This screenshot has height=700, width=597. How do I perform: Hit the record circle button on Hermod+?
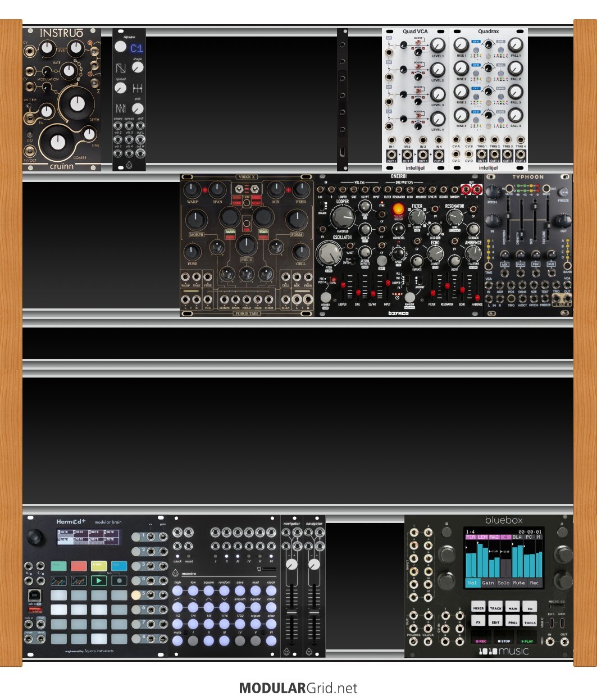coord(119,581)
